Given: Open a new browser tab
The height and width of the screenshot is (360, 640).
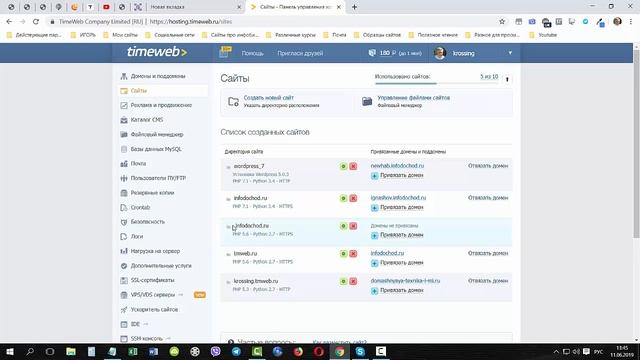Looking at the screenshot, I should [354, 7].
